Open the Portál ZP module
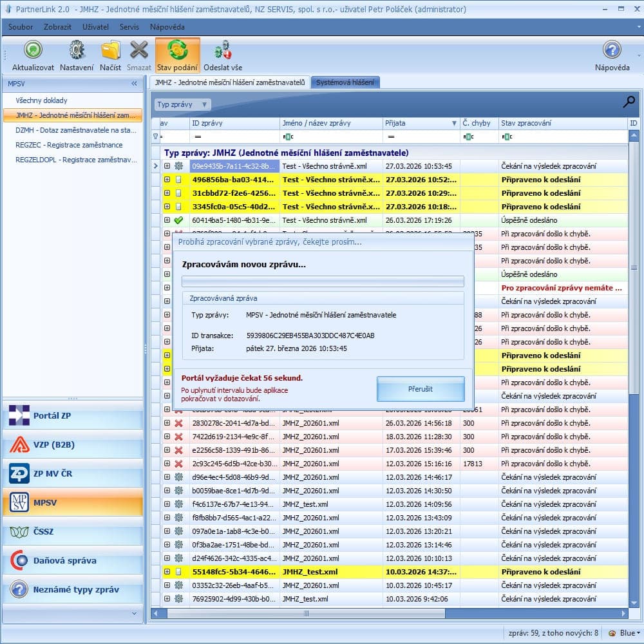Screen dimensions: 644x644 click(73, 415)
